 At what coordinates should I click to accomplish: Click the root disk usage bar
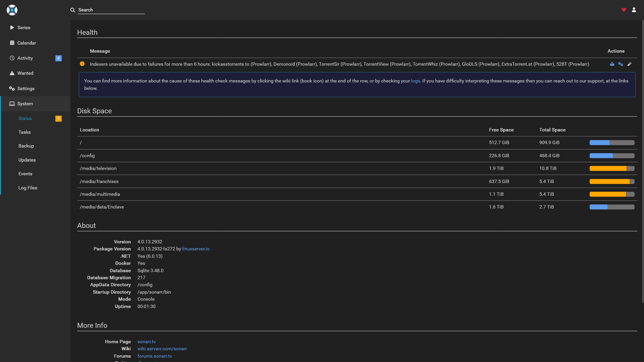[x=612, y=142]
